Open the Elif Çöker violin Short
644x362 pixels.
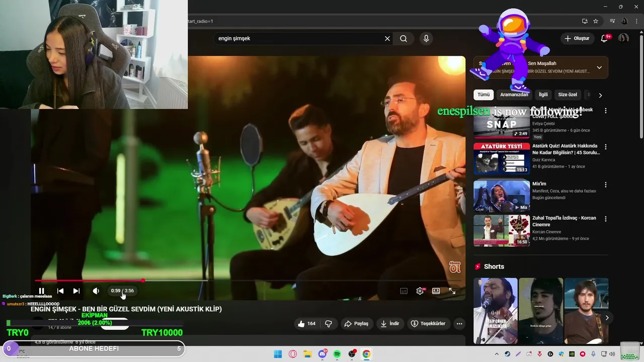(x=496, y=311)
